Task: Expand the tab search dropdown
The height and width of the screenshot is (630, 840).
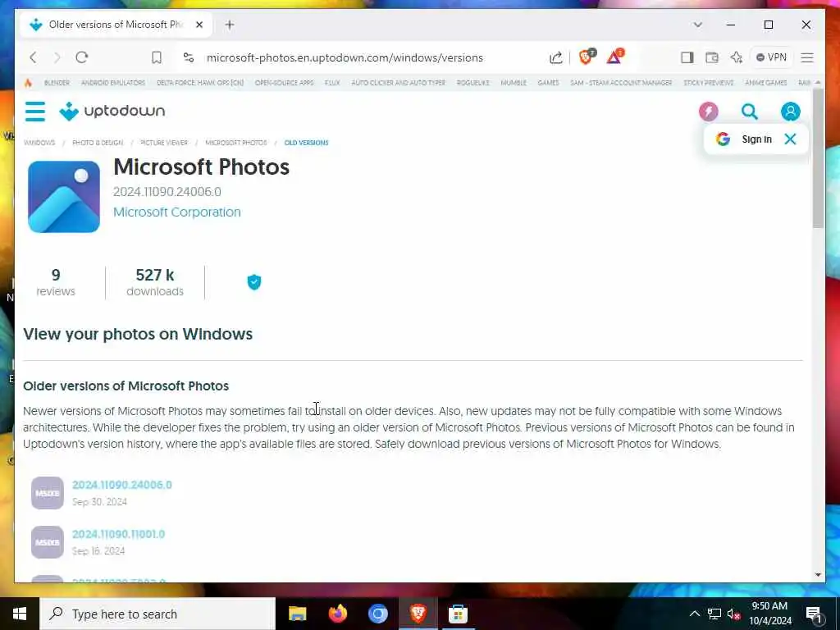Action: click(x=697, y=25)
